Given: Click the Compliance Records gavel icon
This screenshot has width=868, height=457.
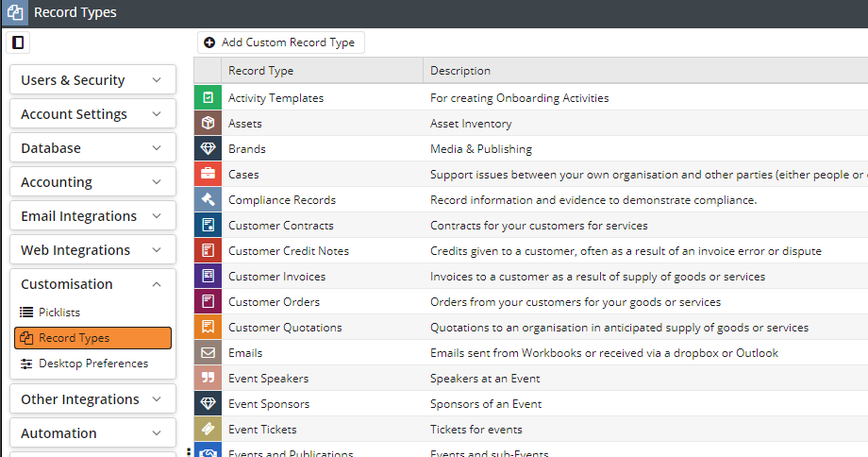Looking at the screenshot, I should (x=208, y=199).
